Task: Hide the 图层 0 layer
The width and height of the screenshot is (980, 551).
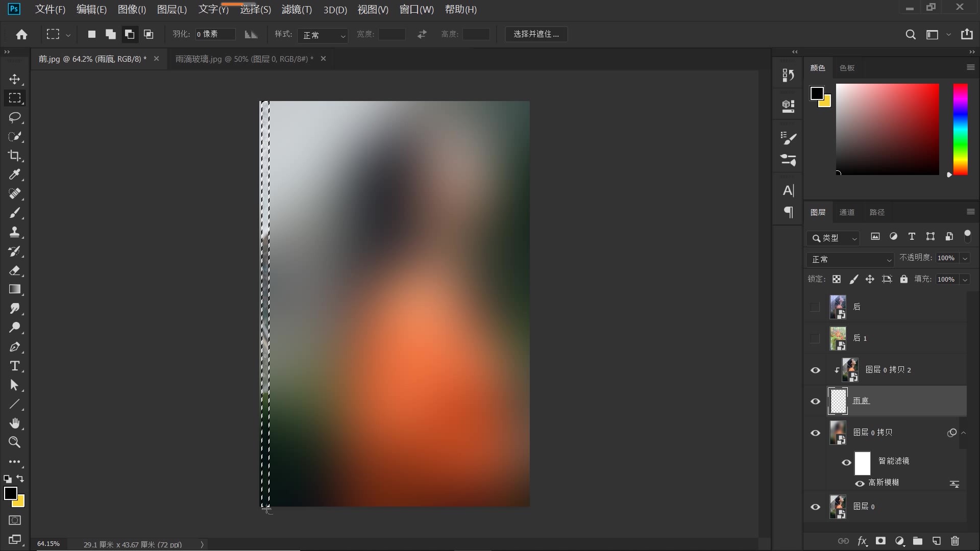Action: (815, 507)
